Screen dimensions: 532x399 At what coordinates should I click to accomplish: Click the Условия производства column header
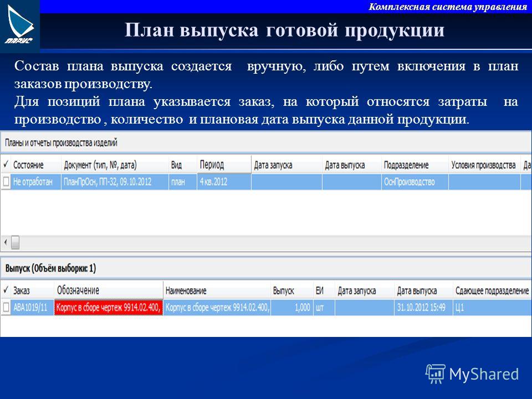click(484, 165)
